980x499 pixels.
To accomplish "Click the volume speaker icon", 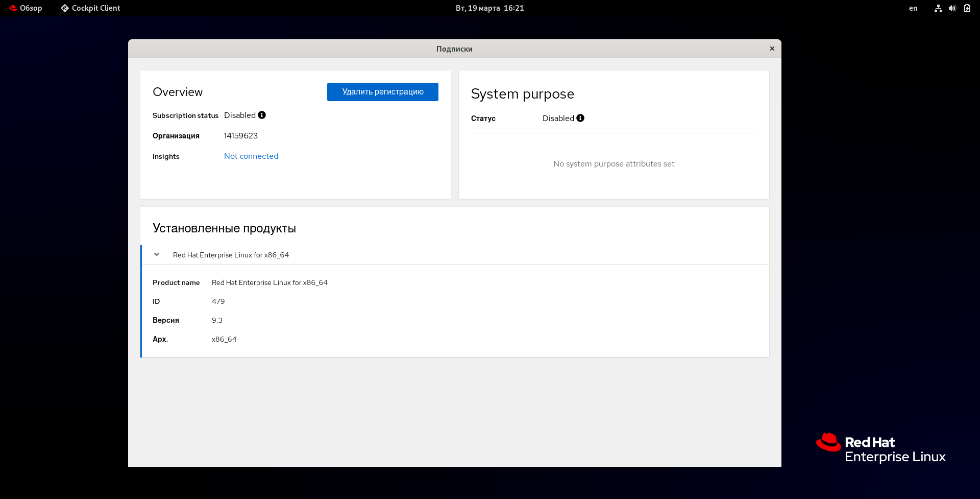I will [952, 8].
